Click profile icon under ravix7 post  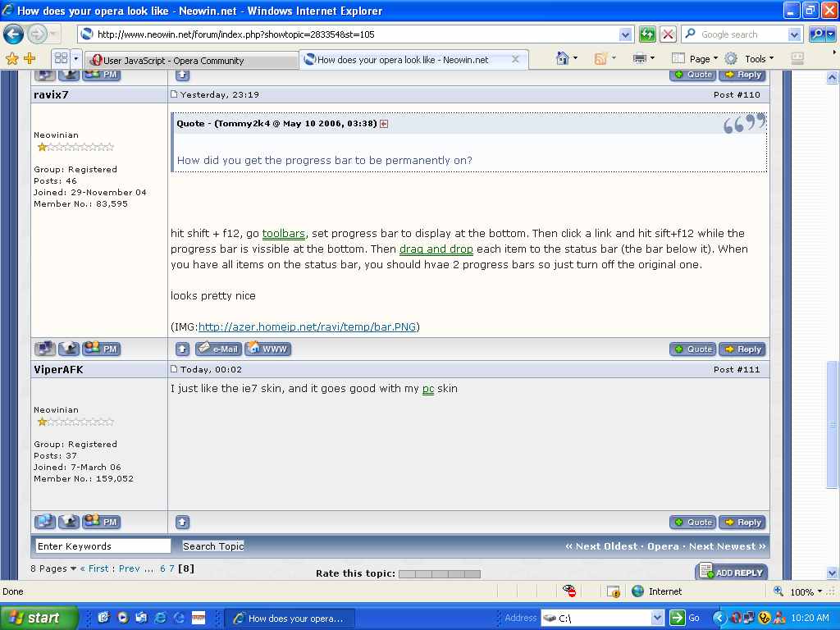(x=45, y=349)
